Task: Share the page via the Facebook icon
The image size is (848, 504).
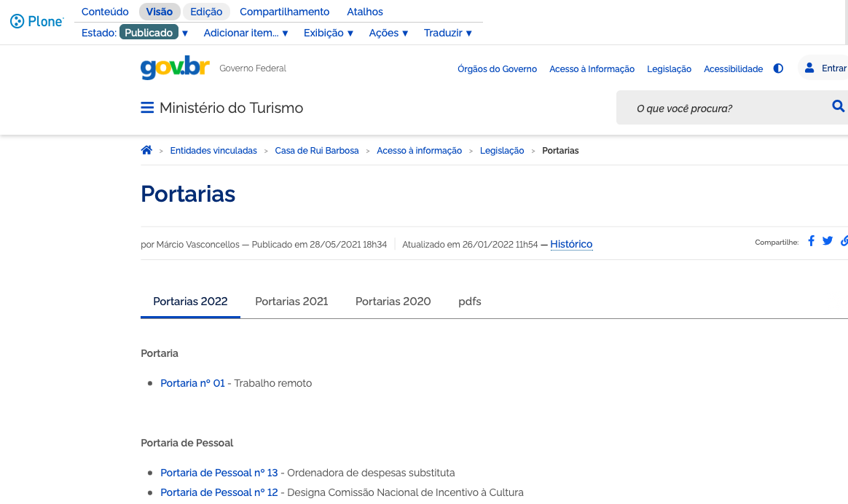Action: click(811, 241)
